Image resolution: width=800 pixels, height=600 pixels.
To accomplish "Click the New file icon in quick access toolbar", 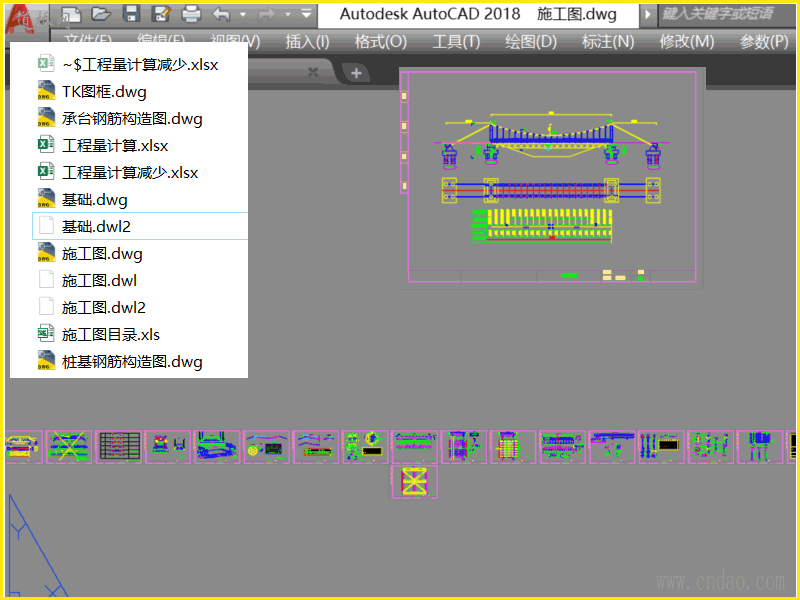I will 71,14.
